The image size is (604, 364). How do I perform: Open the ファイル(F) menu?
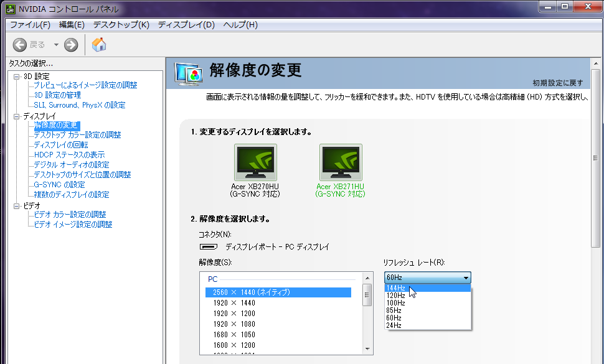pos(30,25)
